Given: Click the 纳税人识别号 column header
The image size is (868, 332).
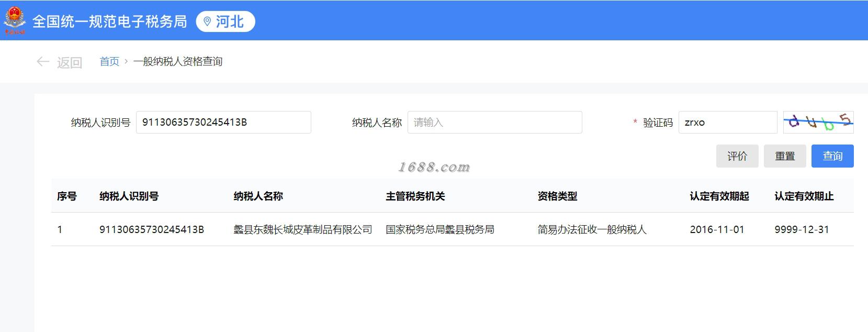Looking at the screenshot, I should (129, 196).
